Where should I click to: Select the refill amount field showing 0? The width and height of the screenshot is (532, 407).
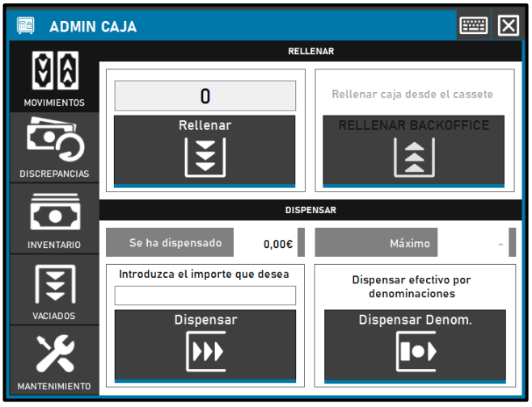click(x=205, y=96)
